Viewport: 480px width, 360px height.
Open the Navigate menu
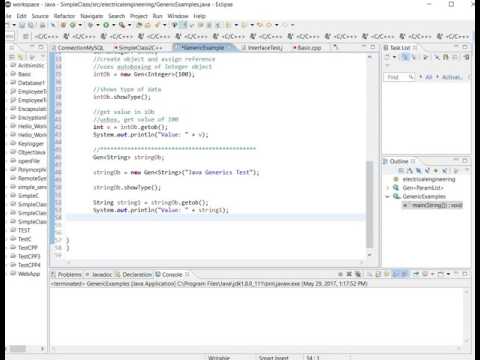[x=92, y=16]
